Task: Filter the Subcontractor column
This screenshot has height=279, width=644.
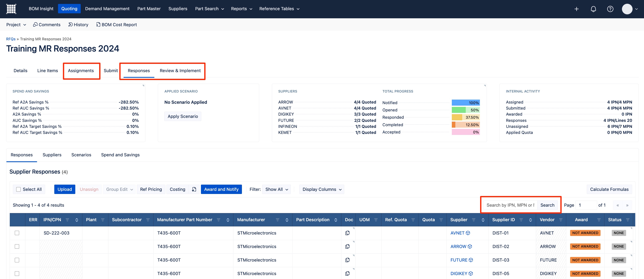Action: tap(148, 220)
